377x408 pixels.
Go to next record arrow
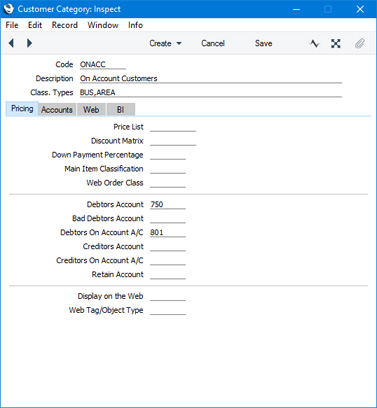[29, 43]
